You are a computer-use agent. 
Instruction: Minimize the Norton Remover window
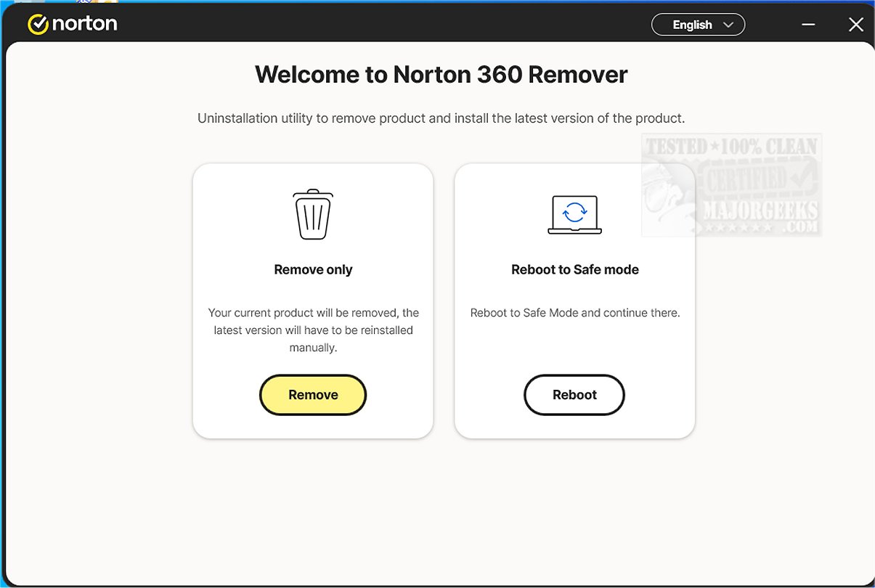[808, 25]
